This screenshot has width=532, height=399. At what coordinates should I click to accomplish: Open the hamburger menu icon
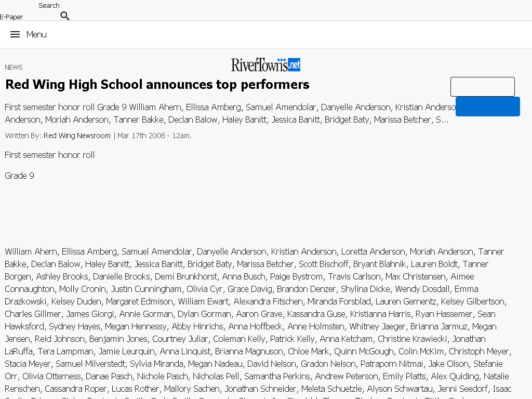pyautogui.click(x=15, y=34)
